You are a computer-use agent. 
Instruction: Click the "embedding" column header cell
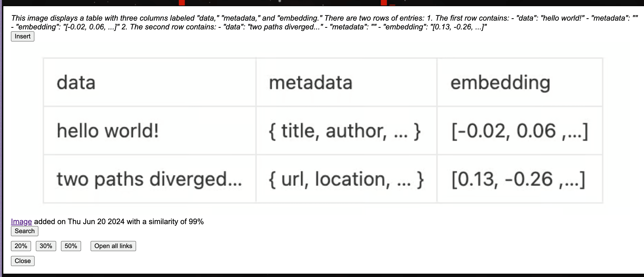click(500, 83)
